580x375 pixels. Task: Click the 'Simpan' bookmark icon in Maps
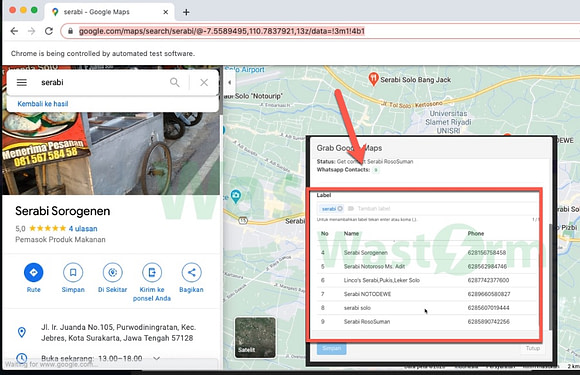tap(73, 273)
